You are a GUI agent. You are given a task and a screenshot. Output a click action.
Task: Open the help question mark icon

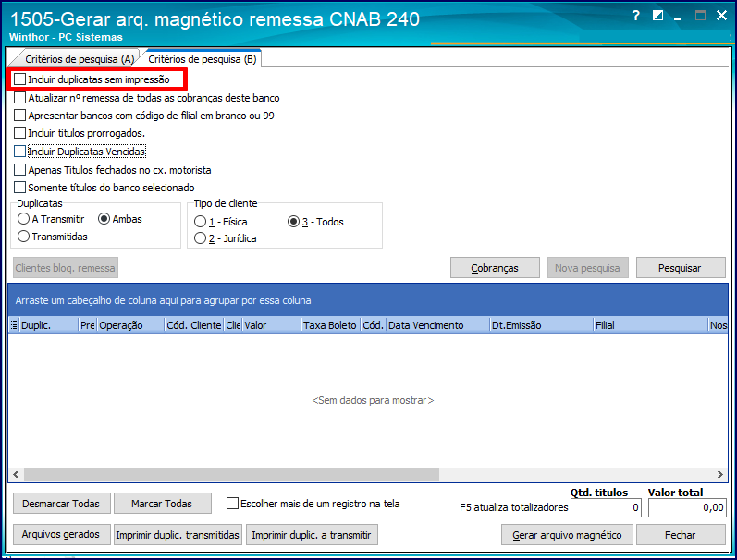[x=635, y=16]
